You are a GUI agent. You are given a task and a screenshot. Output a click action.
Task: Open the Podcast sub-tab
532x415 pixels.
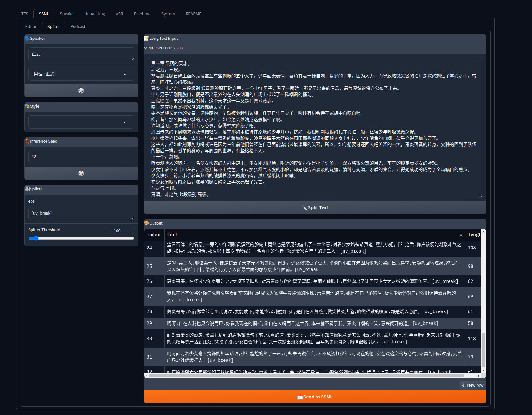coord(78,26)
